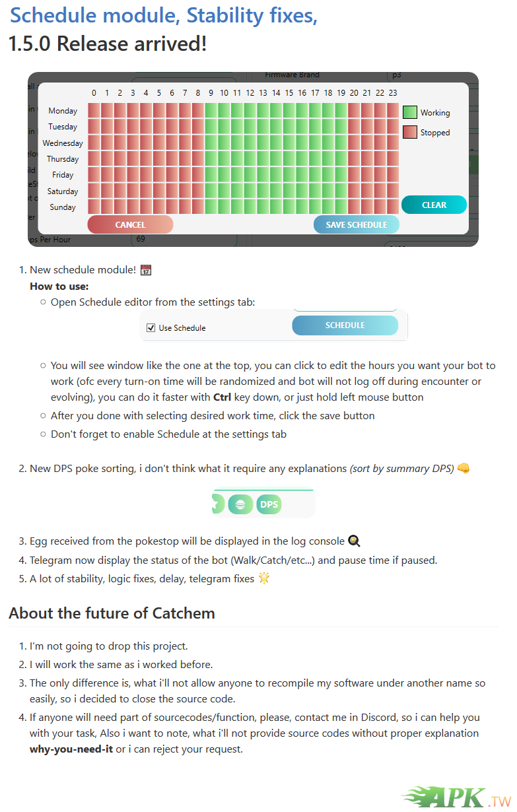Image resolution: width=517 pixels, height=812 pixels.
Task: Click the fist emoji after 'summary DPS'
Action: [x=464, y=469]
